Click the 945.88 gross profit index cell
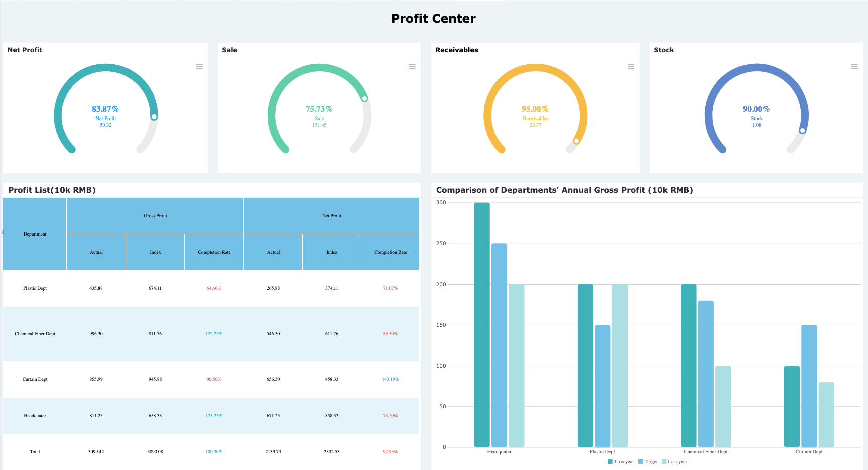The image size is (868, 470). click(x=155, y=379)
